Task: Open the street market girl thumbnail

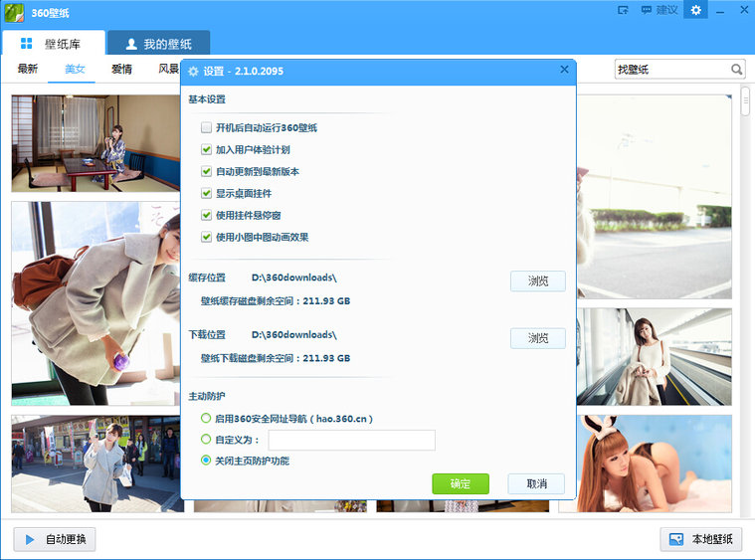Action: pyautogui.click(x=95, y=464)
